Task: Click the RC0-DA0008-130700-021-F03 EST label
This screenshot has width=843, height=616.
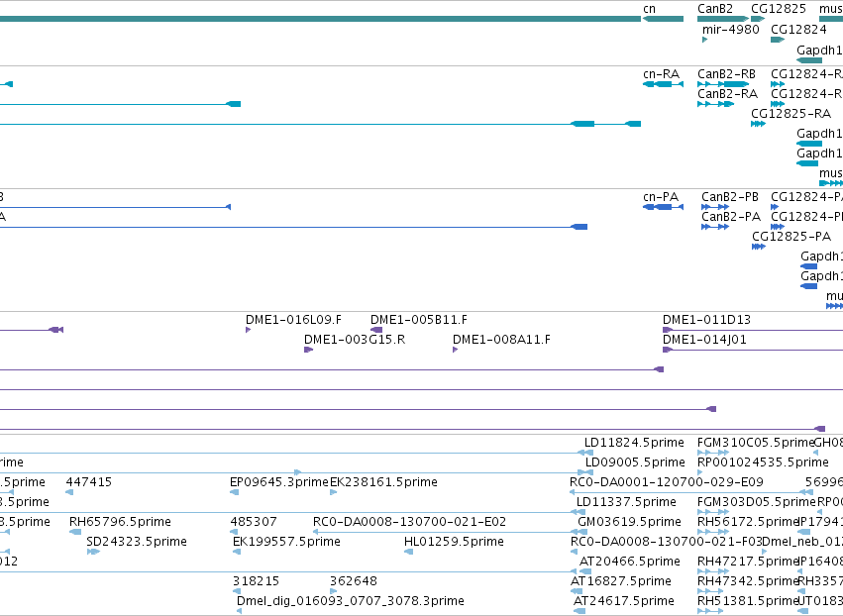Action: [665, 542]
